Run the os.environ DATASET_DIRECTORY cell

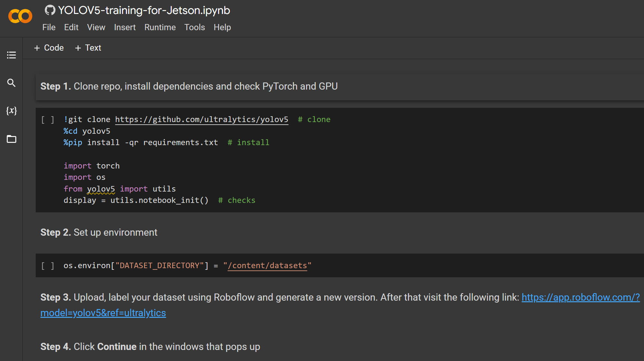tap(48, 266)
